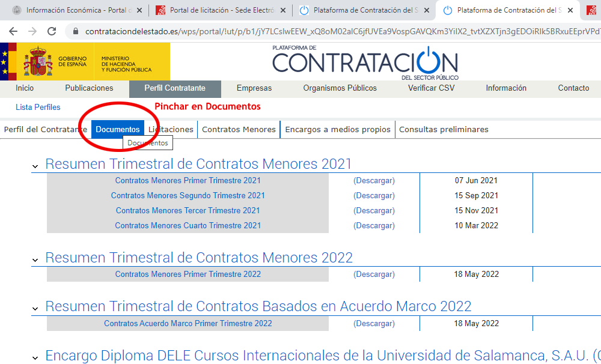
Task: Open the Publicaciones menu
Action: (x=89, y=88)
